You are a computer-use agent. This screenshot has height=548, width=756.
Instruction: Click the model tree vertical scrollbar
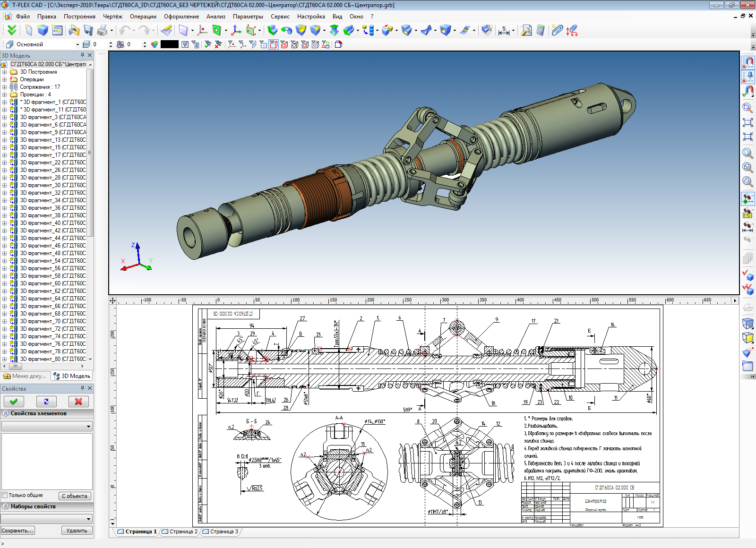(90, 152)
